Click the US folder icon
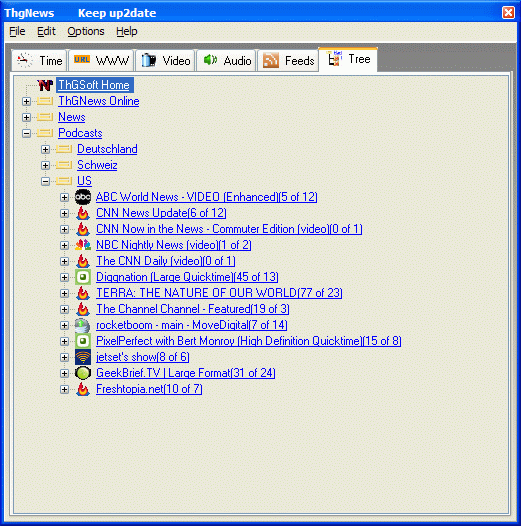Viewport: 521px width, 526px height. (x=64, y=181)
